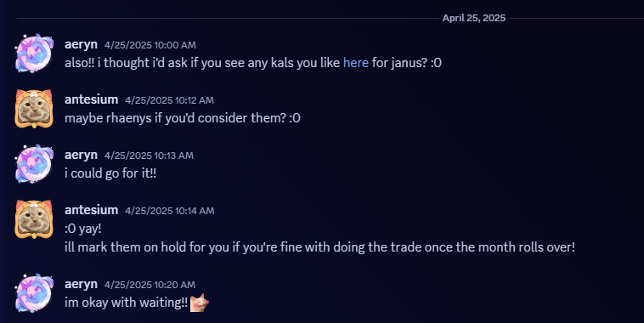The height and width of the screenshot is (323, 644).
Task: Click the 4/25/2025 10:14 AM timestamp
Action: click(x=170, y=211)
